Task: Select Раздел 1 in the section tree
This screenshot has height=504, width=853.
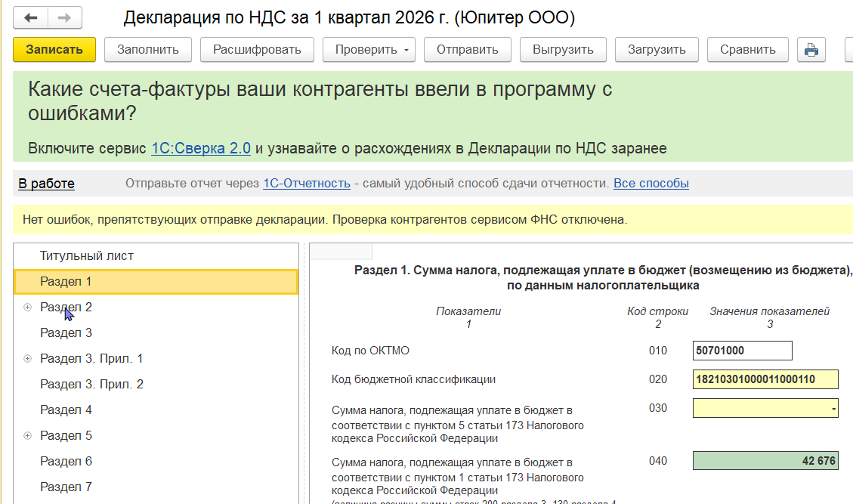Action: (x=156, y=281)
